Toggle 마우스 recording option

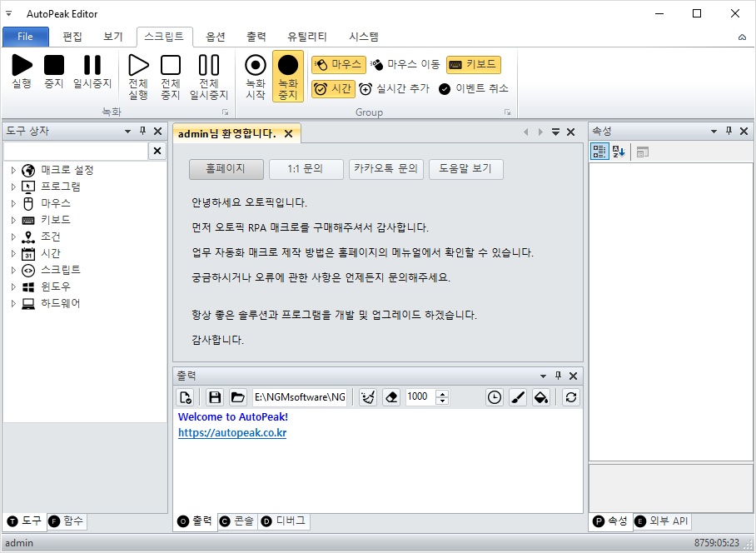coord(337,64)
